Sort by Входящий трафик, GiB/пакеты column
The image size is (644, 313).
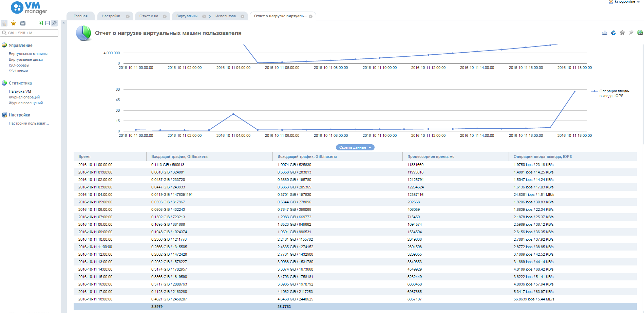pyautogui.click(x=209, y=156)
